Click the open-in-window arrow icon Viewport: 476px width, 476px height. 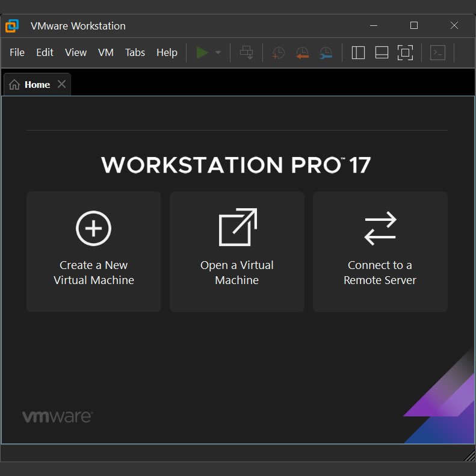(238, 227)
